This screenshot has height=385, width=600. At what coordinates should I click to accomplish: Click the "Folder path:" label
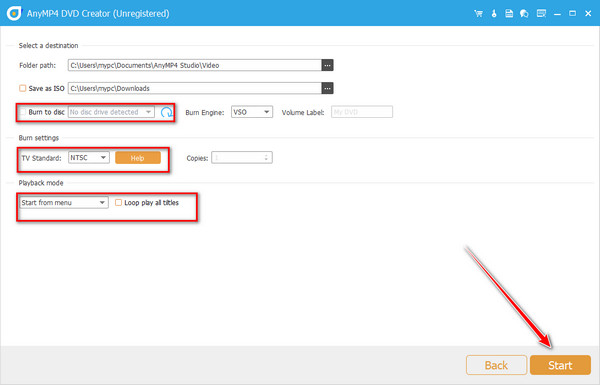[38, 65]
